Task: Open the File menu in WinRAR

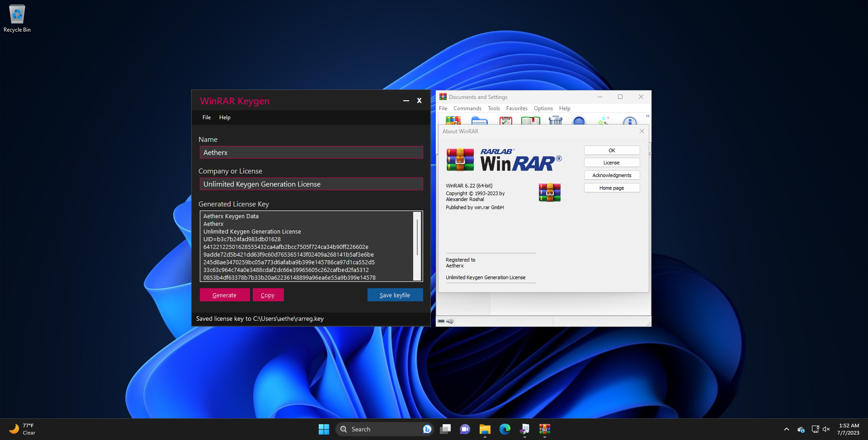Action: coord(443,108)
